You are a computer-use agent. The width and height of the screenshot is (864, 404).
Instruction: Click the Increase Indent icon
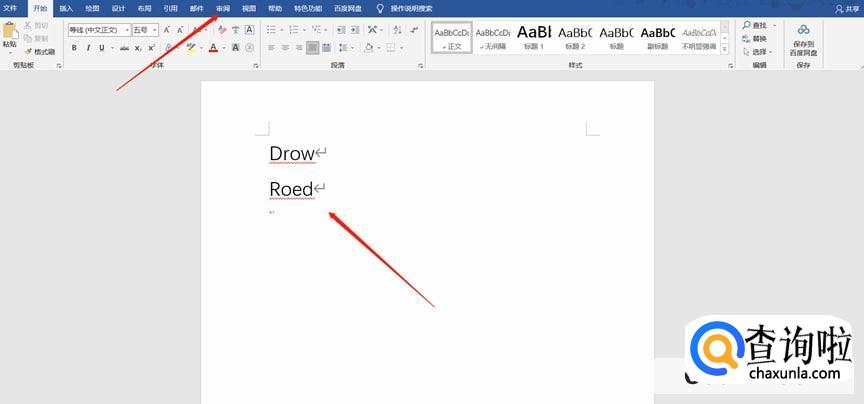click(x=355, y=30)
